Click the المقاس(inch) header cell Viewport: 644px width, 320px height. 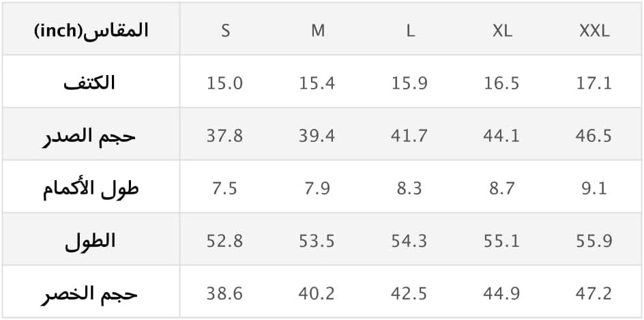click(x=91, y=31)
